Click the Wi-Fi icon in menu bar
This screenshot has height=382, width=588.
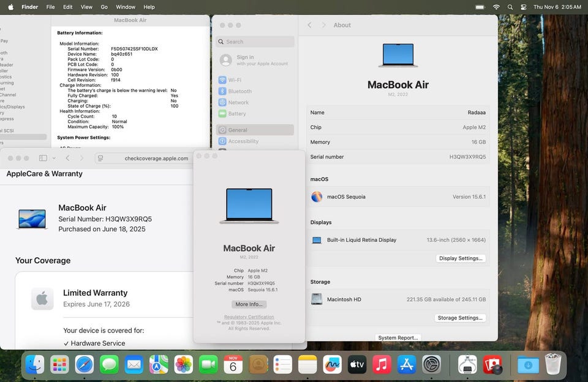tap(496, 7)
